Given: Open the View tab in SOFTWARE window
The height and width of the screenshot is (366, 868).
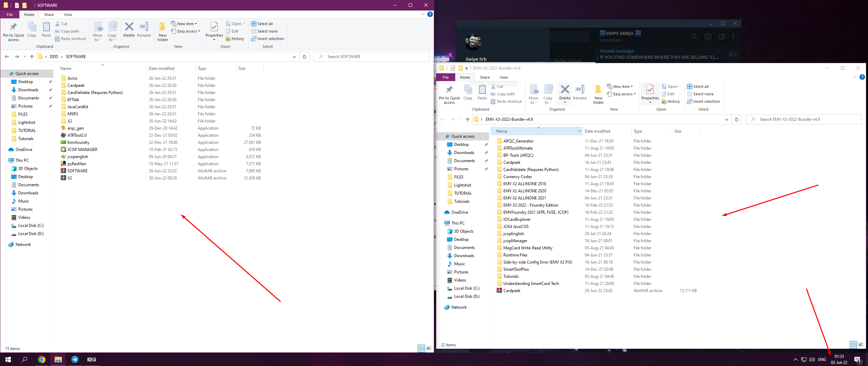Looking at the screenshot, I should coord(68,15).
